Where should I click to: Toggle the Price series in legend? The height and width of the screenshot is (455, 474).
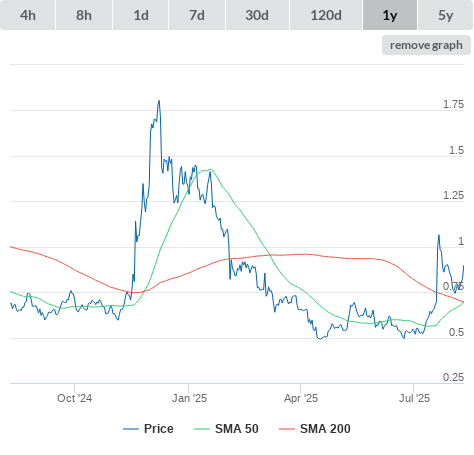click(159, 429)
